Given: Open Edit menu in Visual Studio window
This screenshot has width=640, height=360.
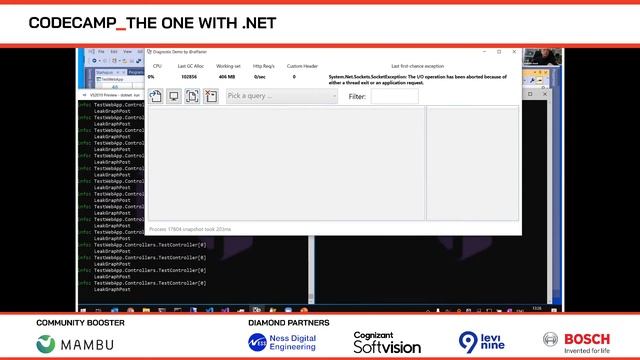Looking at the screenshot, I should click(x=114, y=52).
